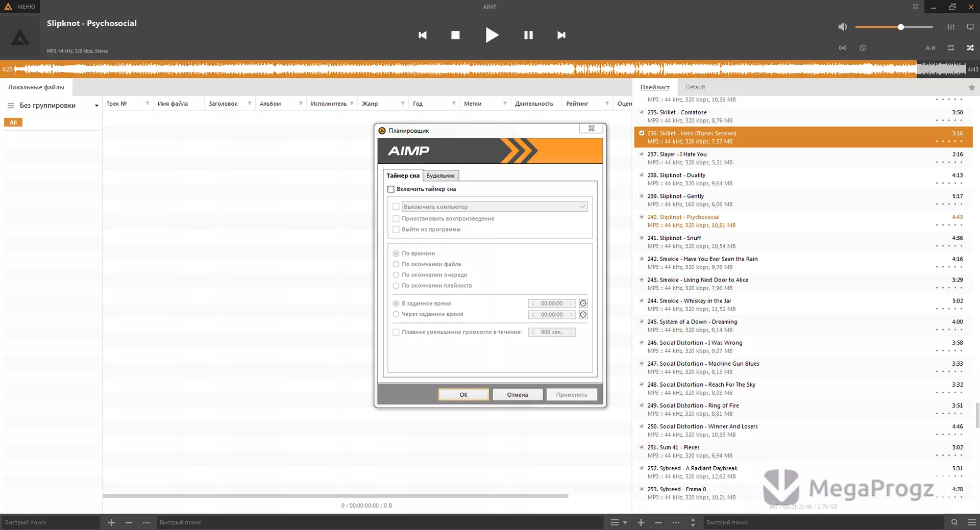Viewport: 980px width, 530px height.
Task: Click the monitor icon in the header
Action: tap(970, 27)
